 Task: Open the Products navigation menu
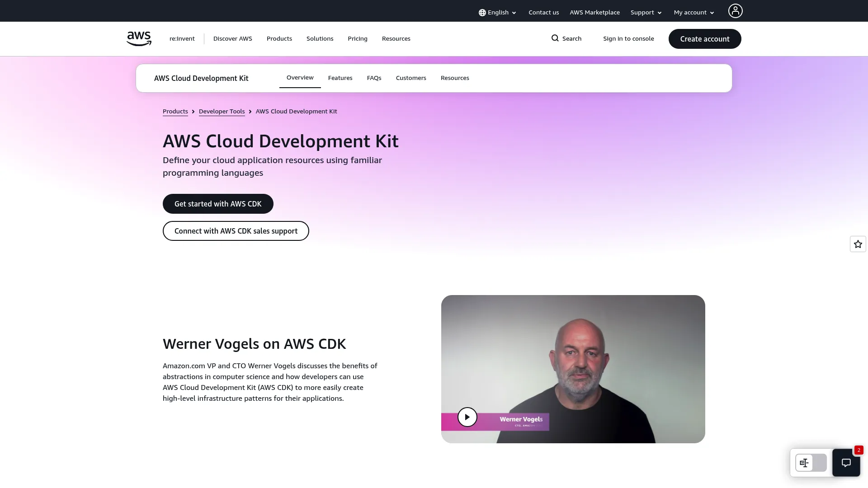pyautogui.click(x=279, y=39)
